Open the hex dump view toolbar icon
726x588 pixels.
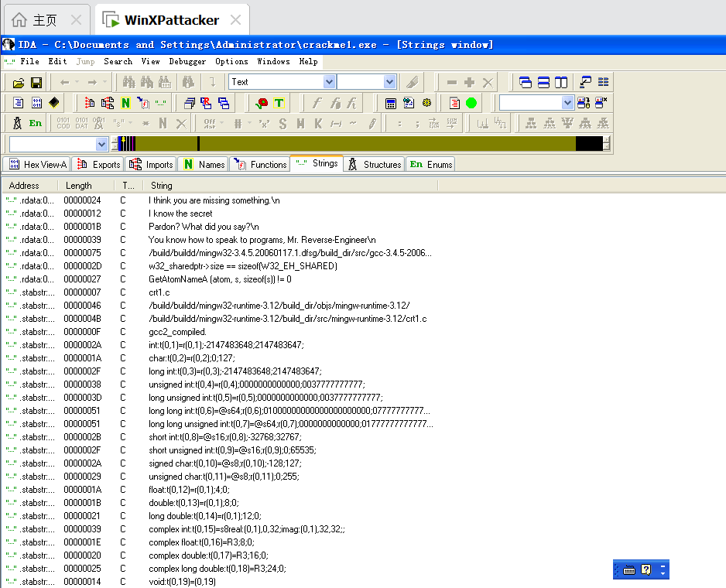(x=36, y=103)
